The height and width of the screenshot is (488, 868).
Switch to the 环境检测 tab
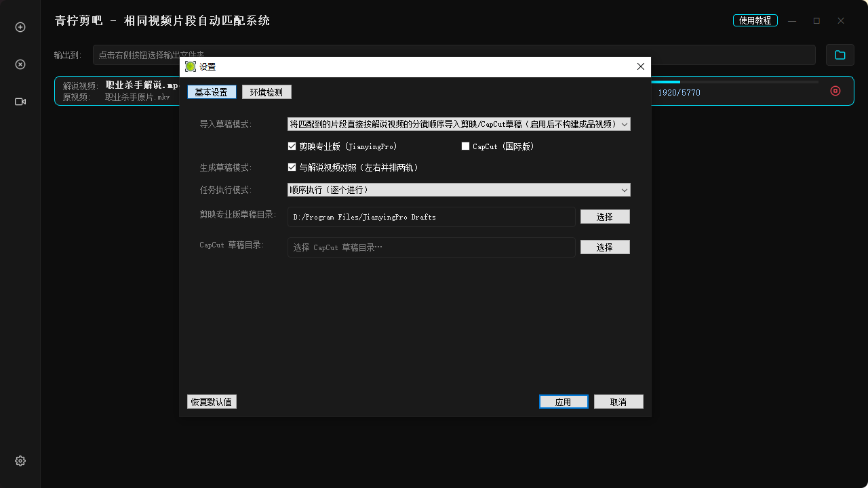pos(267,91)
